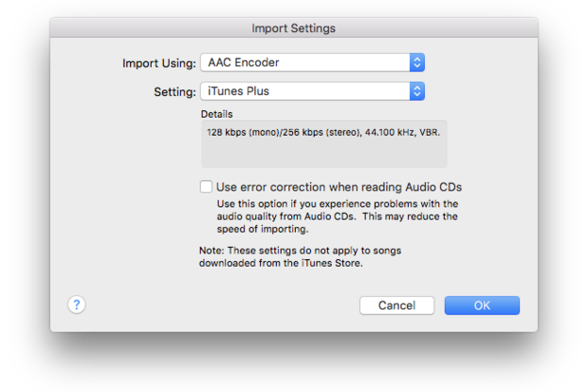Viewport: 588px width, 392px height.
Task: Click inside the Details info box
Action: coord(322,152)
